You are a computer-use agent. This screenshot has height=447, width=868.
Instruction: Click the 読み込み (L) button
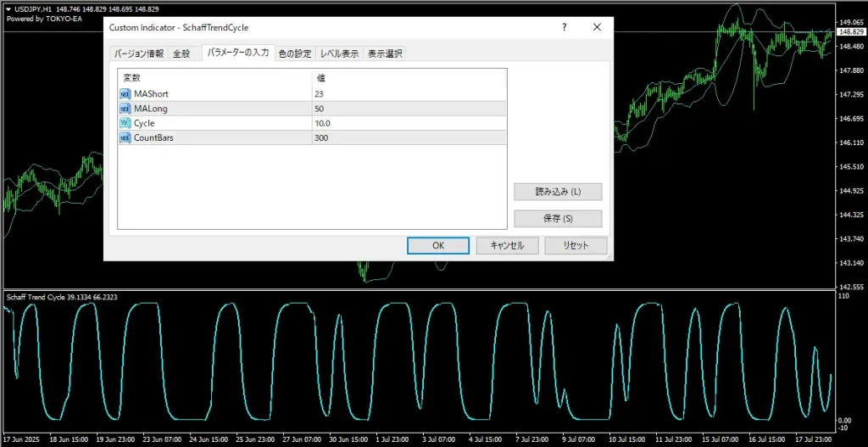pos(558,192)
